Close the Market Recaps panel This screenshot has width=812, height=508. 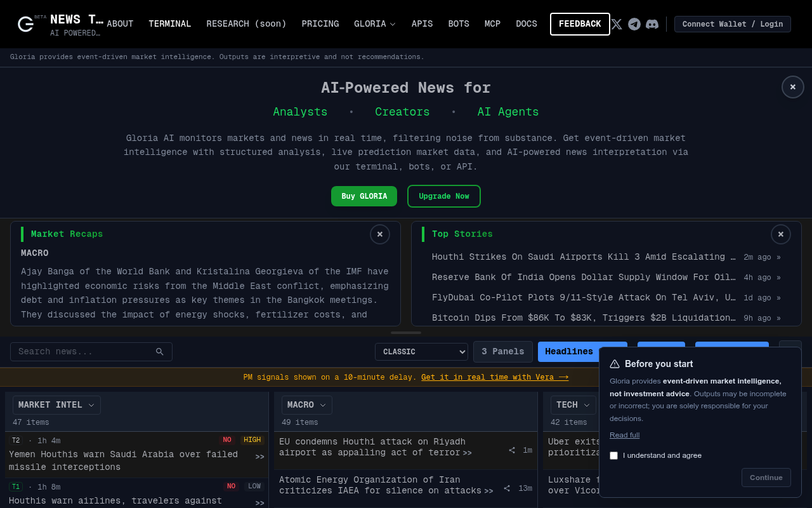tap(380, 234)
